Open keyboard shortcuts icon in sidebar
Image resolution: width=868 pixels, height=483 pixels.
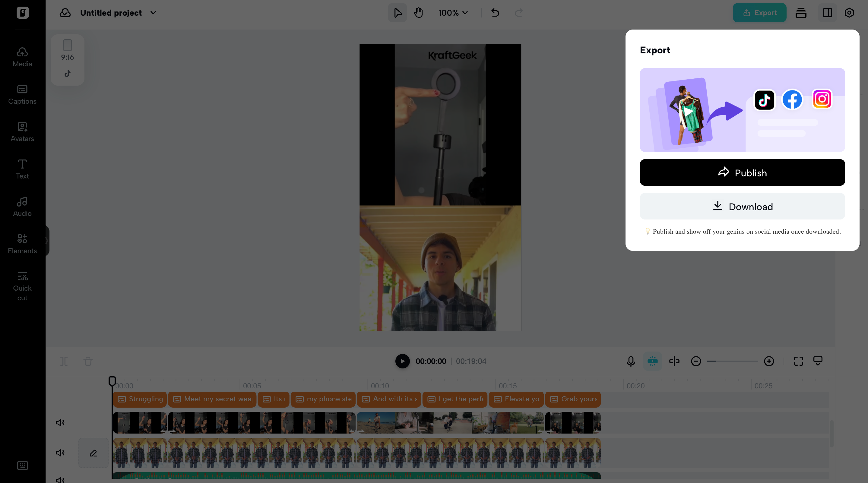pyautogui.click(x=23, y=466)
